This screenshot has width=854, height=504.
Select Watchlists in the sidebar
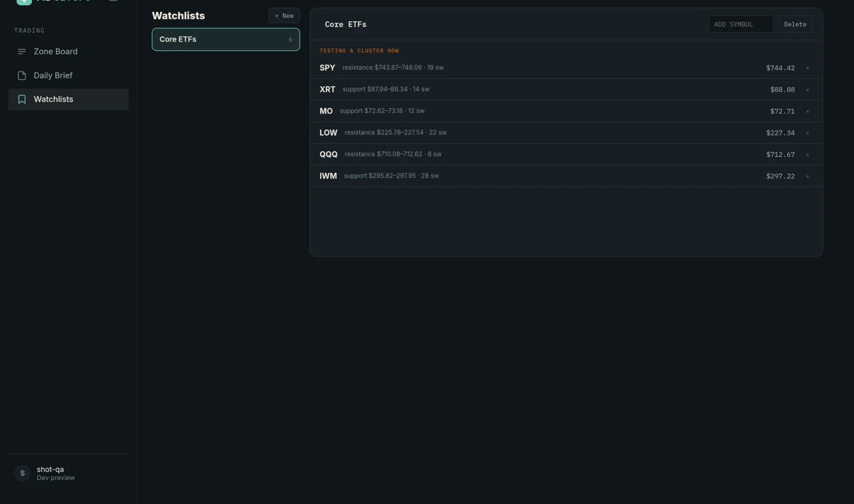pos(68,99)
